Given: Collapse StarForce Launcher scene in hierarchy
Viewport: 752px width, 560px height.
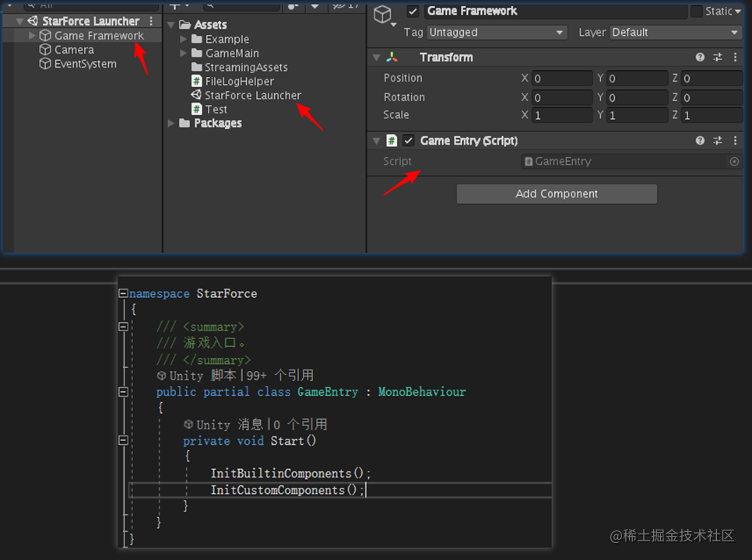Looking at the screenshot, I should tap(19, 21).
